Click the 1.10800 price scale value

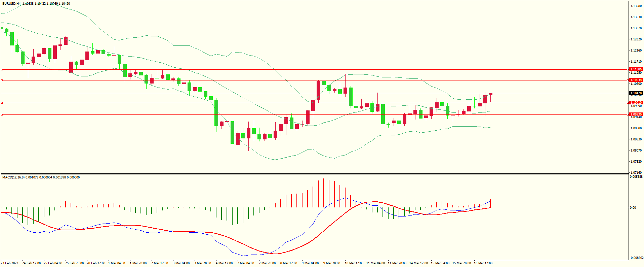pos(636,84)
